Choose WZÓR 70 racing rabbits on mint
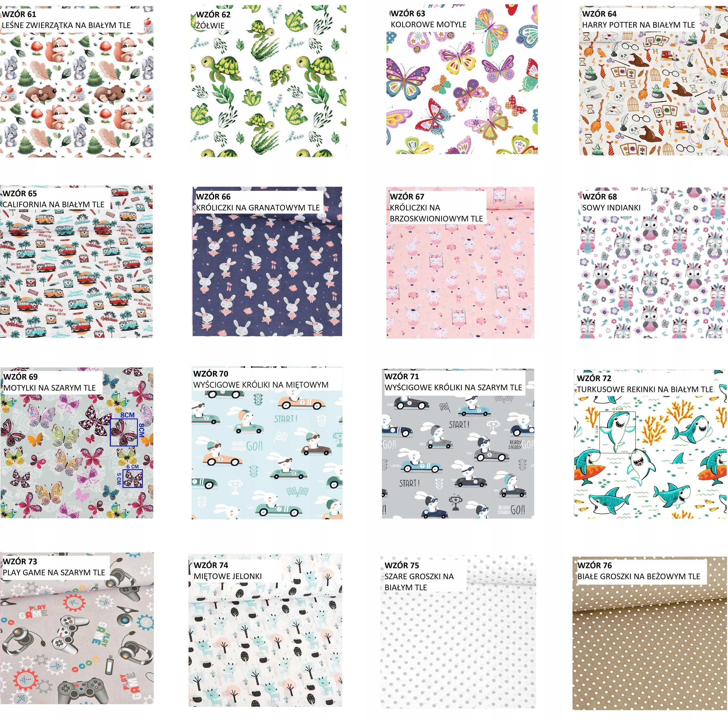Viewport: 728px width, 723px height. 267,443
